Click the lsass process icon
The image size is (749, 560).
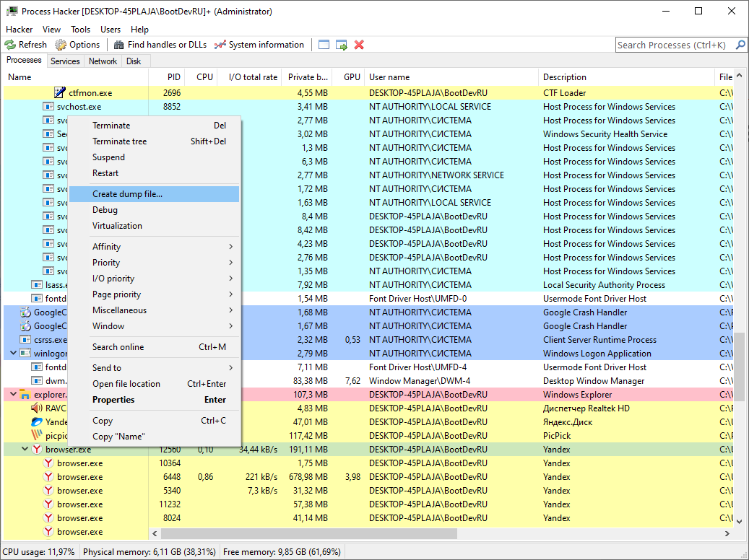(37, 284)
